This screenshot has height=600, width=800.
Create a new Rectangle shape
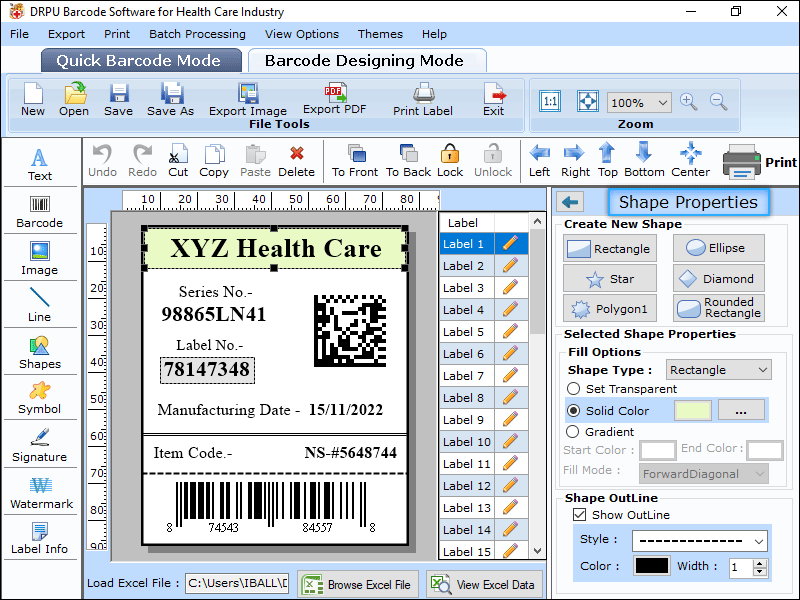[x=610, y=248]
